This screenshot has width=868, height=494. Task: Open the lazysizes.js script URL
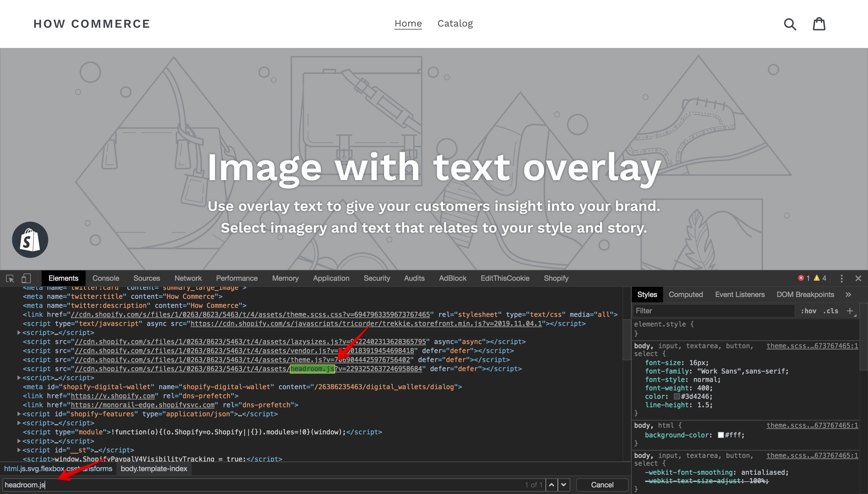tap(250, 341)
